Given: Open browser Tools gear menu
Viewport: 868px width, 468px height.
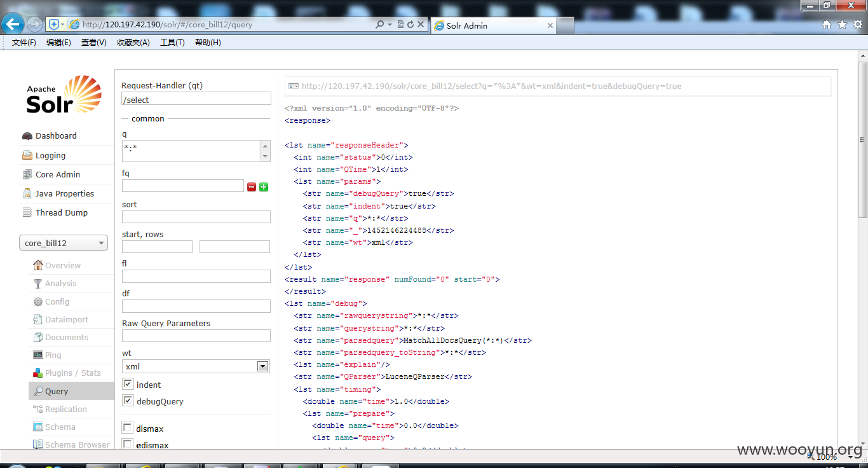Looking at the screenshot, I should [858, 25].
